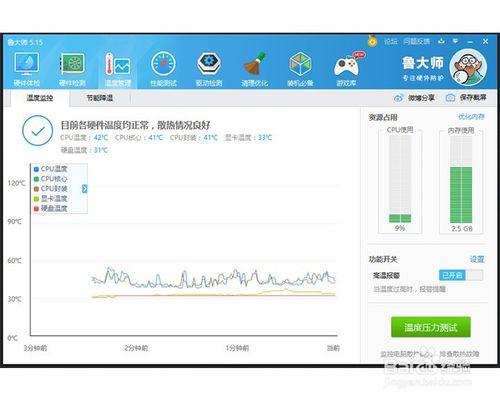Open 设置 link in 功能开关
Viewport: 500px width, 400px height.
click(477, 259)
